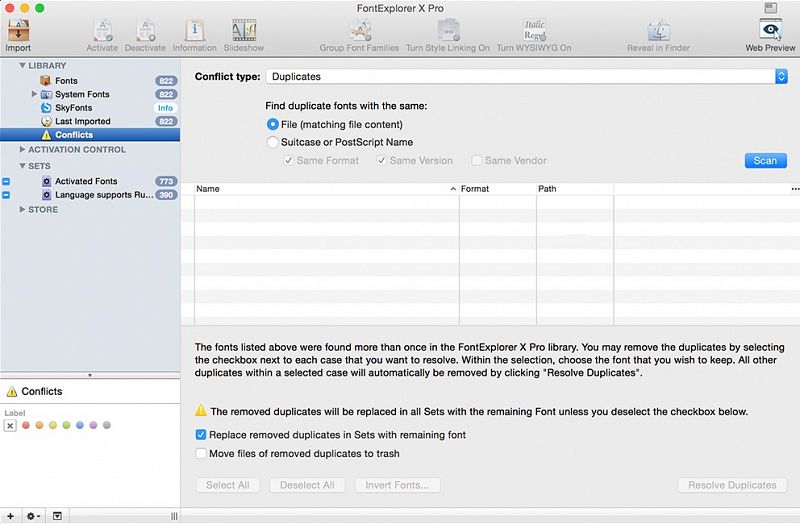This screenshot has height=524, width=800.
Task: Open Web Preview in the toolbar
Action: (770, 32)
